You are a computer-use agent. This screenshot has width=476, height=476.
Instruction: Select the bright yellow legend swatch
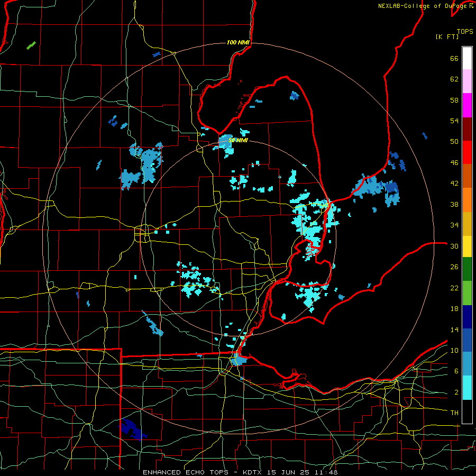[x=467, y=246]
